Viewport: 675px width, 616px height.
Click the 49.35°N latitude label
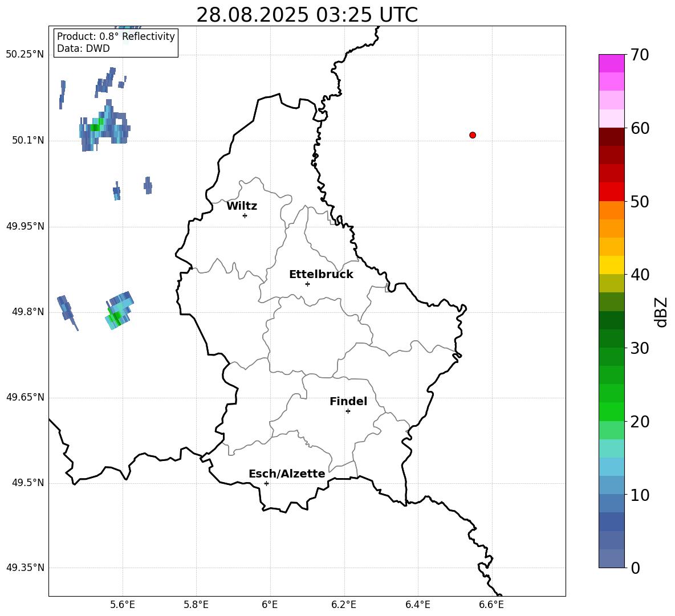pos(25,568)
